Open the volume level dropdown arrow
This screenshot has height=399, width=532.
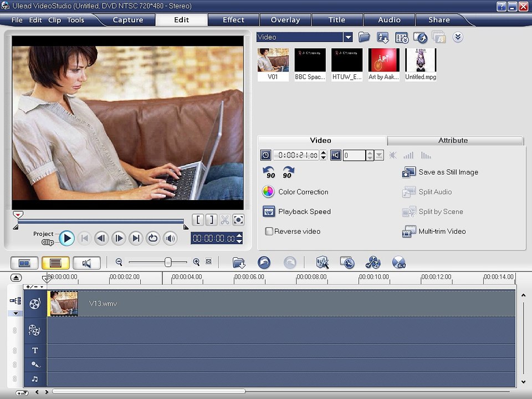(379, 155)
